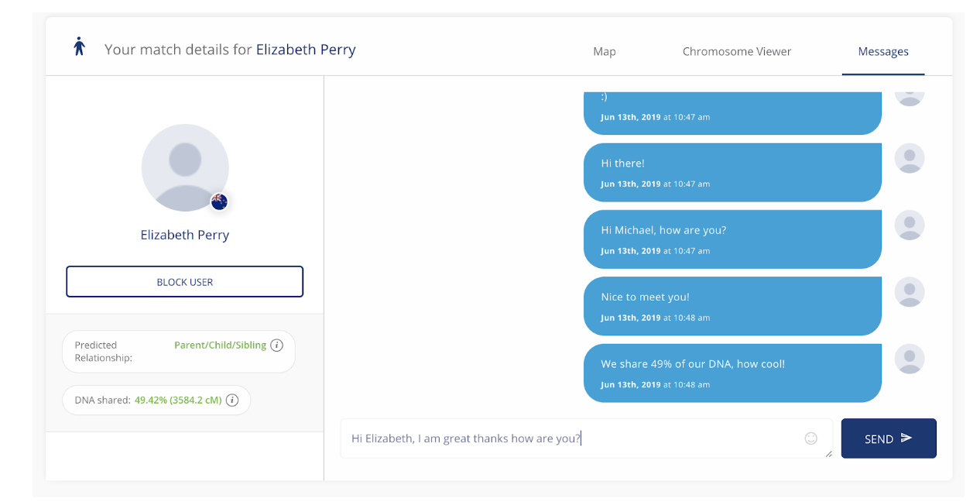The image size is (980, 502).
Task: Click avatar beside 'Nice to meet you!'
Action: coord(910,292)
